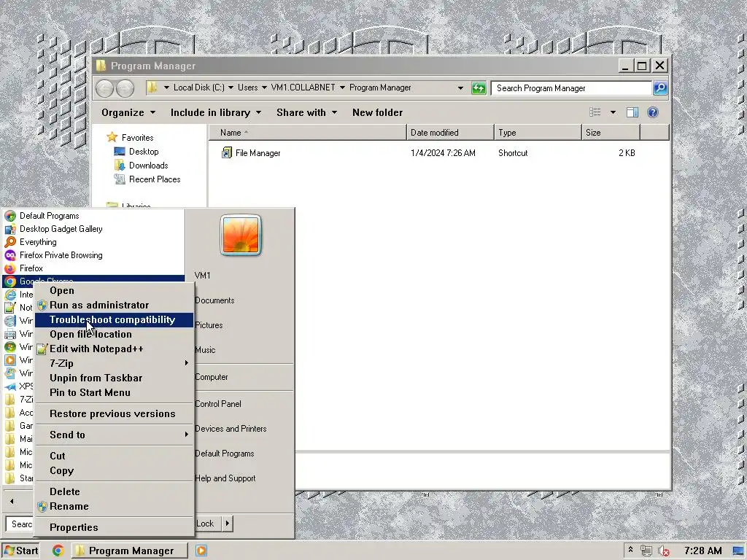Image resolution: width=747 pixels, height=560 pixels.
Task: Sort by the Date modified column header
Action: point(450,133)
